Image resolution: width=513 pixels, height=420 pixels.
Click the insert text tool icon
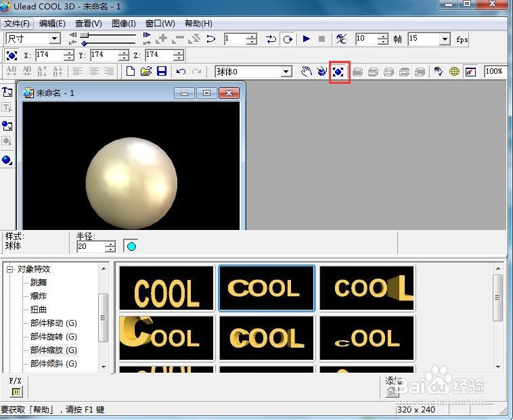point(7,92)
